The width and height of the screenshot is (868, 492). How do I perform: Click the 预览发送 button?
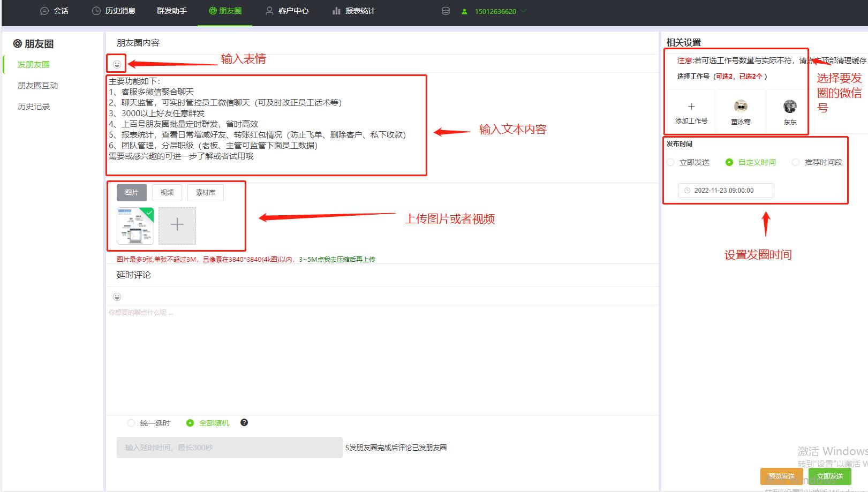[x=781, y=476]
